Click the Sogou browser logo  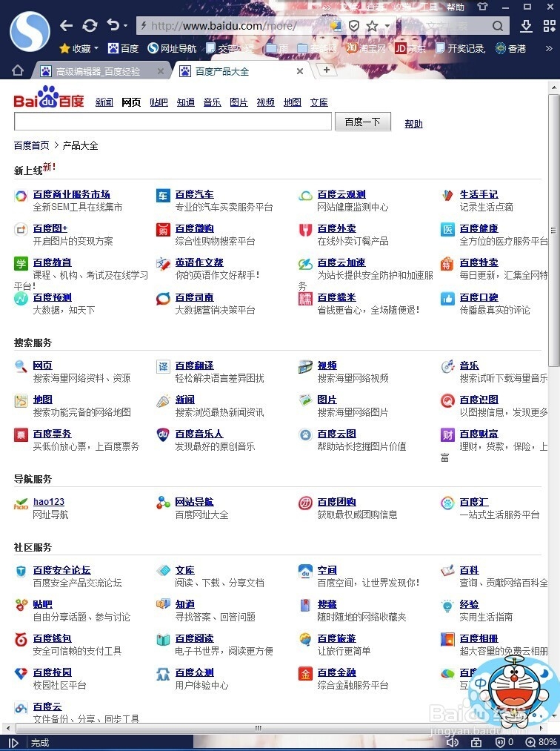click(30, 32)
